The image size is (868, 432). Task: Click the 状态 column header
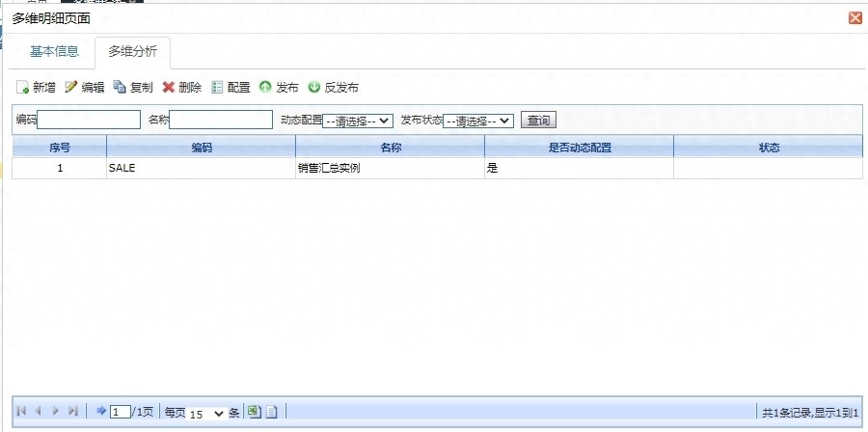coord(769,148)
